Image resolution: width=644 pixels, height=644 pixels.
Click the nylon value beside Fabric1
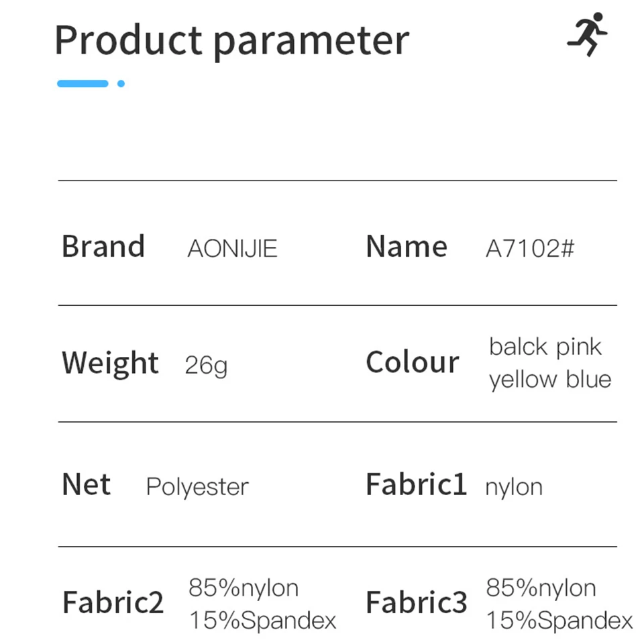click(x=514, y=487)
